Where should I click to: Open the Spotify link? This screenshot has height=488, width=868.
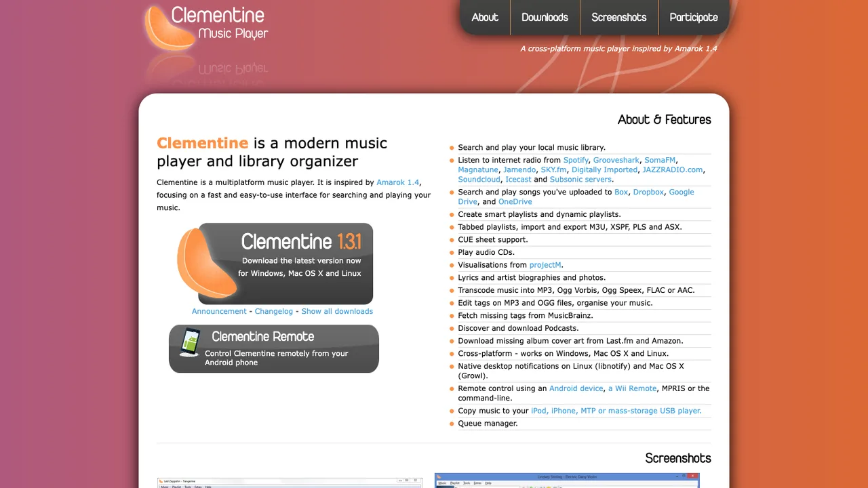point(576,160)
